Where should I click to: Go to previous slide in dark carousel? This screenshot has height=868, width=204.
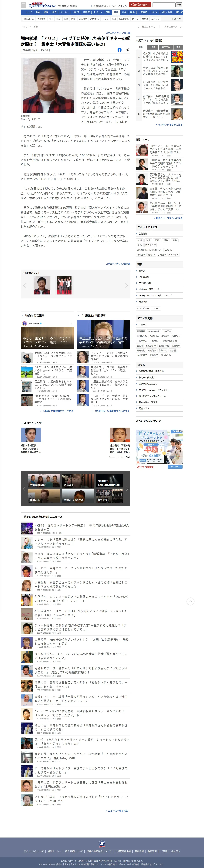point(24,488)
